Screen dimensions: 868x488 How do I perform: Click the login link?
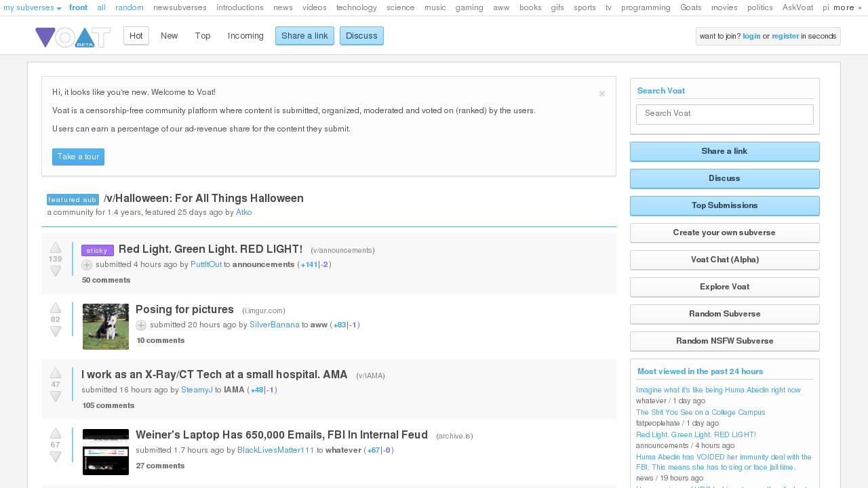click(x=751, y=37)
